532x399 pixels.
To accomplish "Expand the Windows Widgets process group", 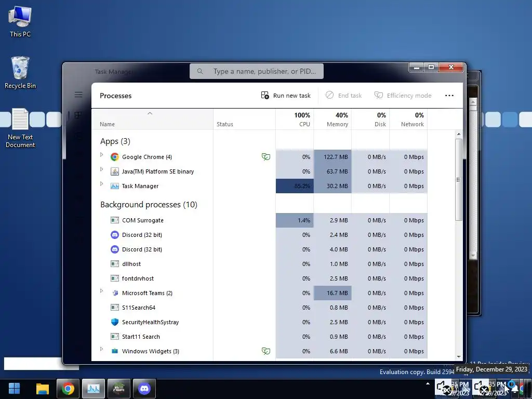I will (x=101, y=349).
